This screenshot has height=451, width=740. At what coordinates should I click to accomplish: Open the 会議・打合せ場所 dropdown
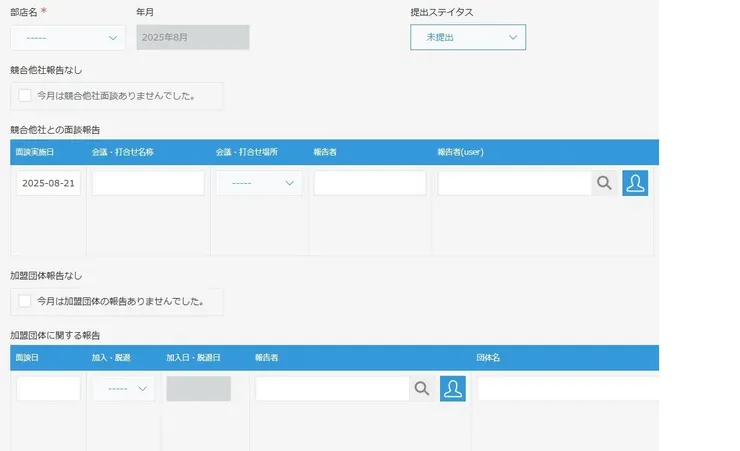tap(259, 183)
